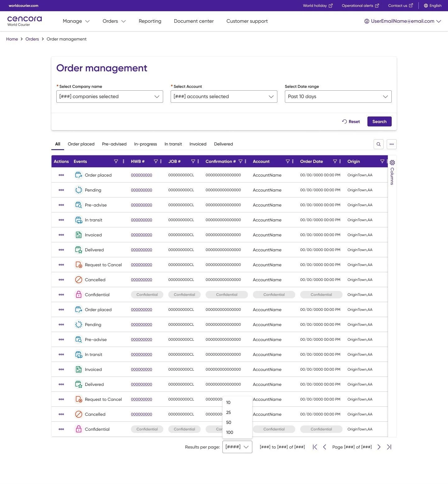Expand the Manage menu
Image resolution: width=448 pixels, height=484 pixels.
click(76, 21)
